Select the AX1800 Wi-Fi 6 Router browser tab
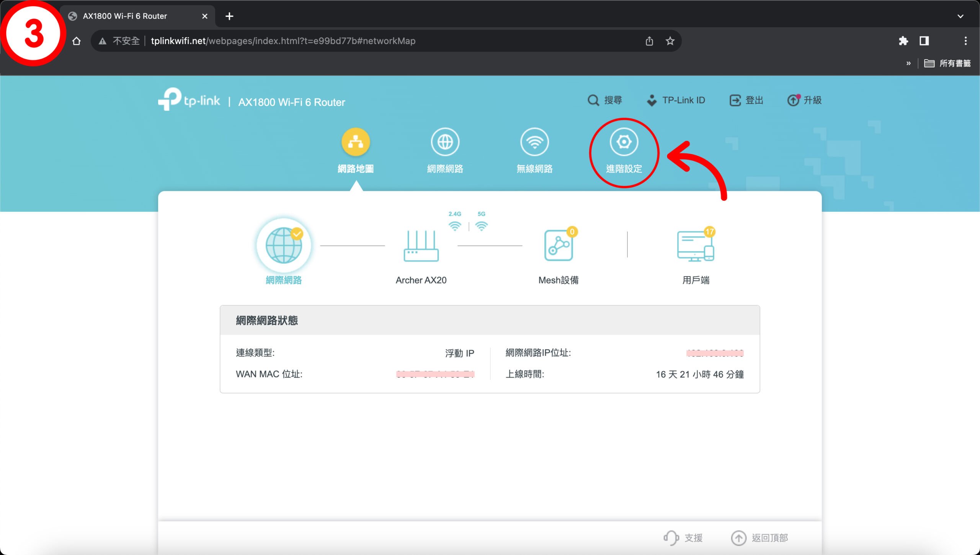Image resolution: width=980 pixels, height=555 pixels. tap(138, 16)
